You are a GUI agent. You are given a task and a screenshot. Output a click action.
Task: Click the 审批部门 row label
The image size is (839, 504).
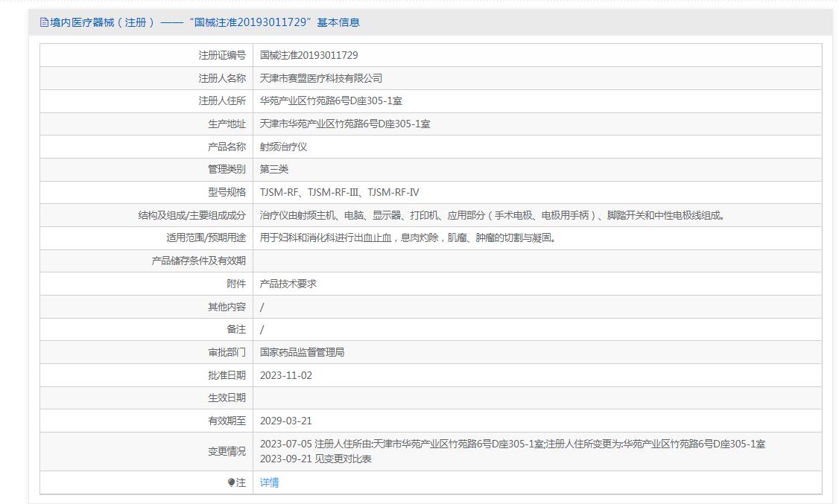(x=227, y=352)
